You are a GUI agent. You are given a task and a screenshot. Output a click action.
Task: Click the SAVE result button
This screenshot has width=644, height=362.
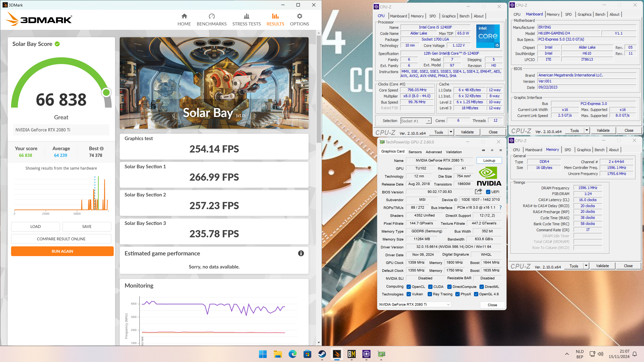tap(87, 227)
